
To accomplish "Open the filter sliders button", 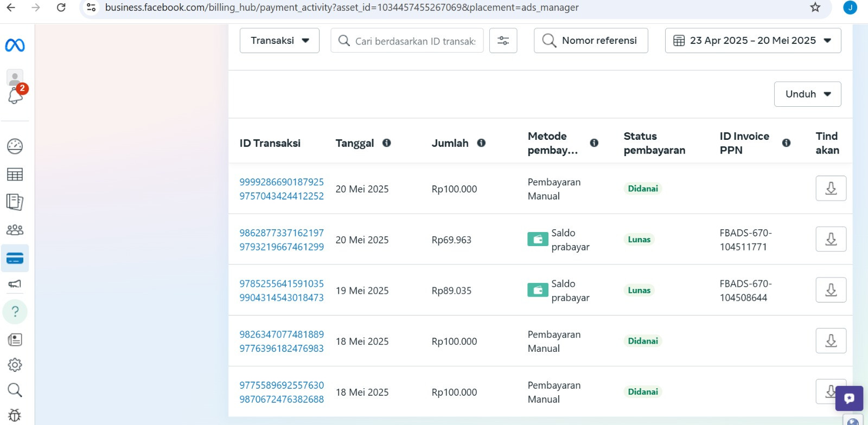I will pos(503,41).
